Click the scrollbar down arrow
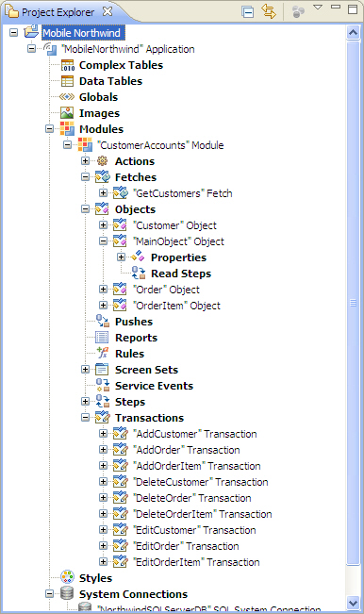This screenshot has width=364, height=614. coord(353,603)
